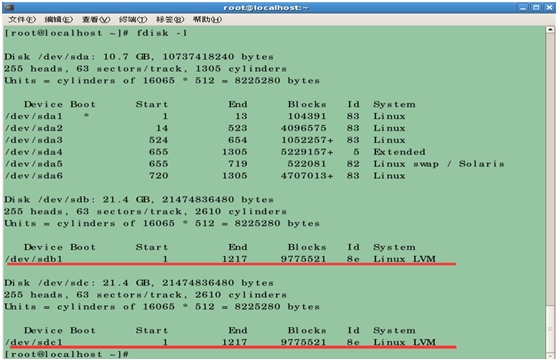This screenshot has width=558, height=361.
Task: Click the boot flag asterisk for sda1
Action: pyautogui.click(x=86, y=116)
